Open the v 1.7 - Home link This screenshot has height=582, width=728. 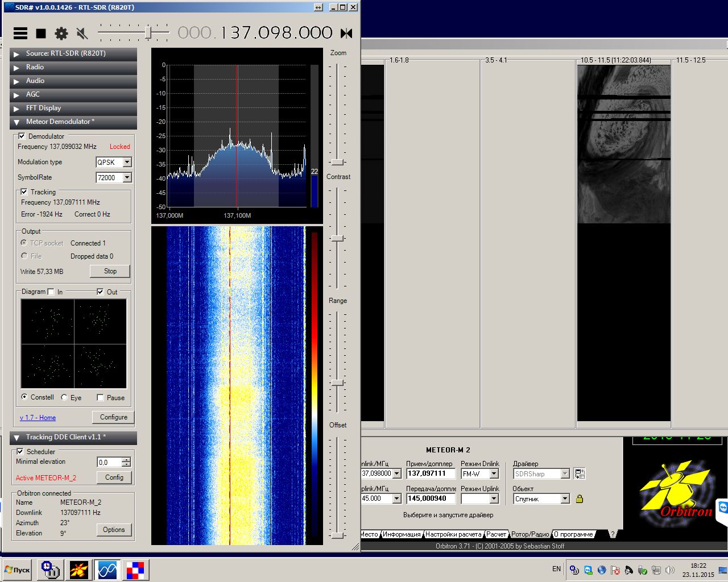pyautogui.click(x=38, y=418)
